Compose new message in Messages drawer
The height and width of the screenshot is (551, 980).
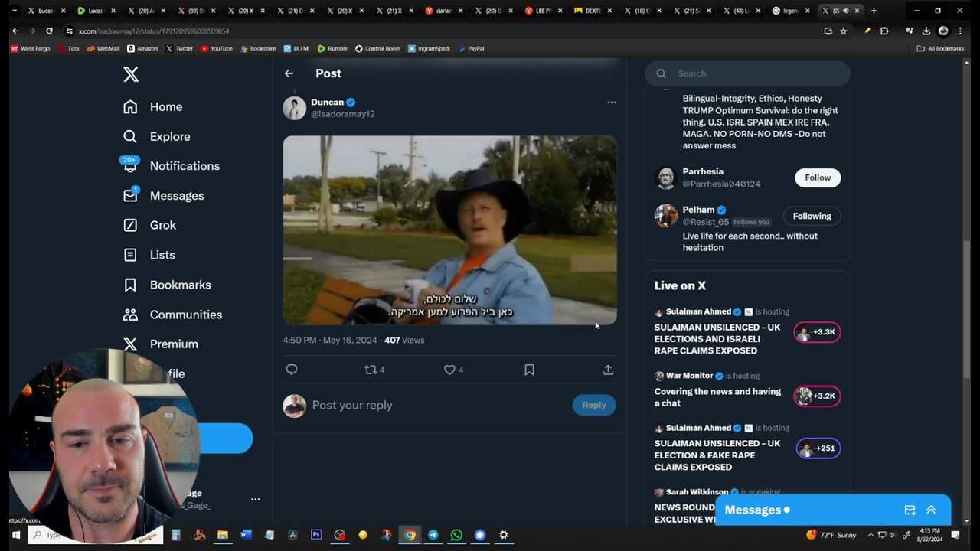910,510
